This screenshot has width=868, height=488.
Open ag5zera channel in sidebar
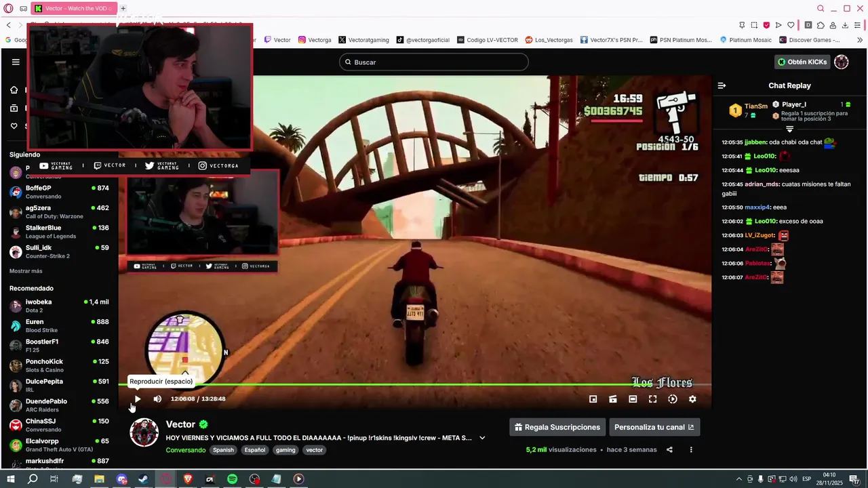59,211
